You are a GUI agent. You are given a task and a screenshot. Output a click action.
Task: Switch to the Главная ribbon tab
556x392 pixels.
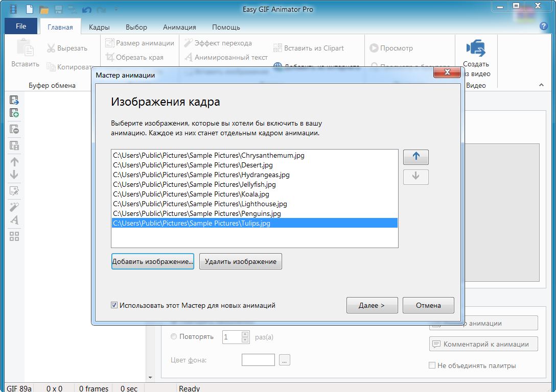click(x=60, y=27)
